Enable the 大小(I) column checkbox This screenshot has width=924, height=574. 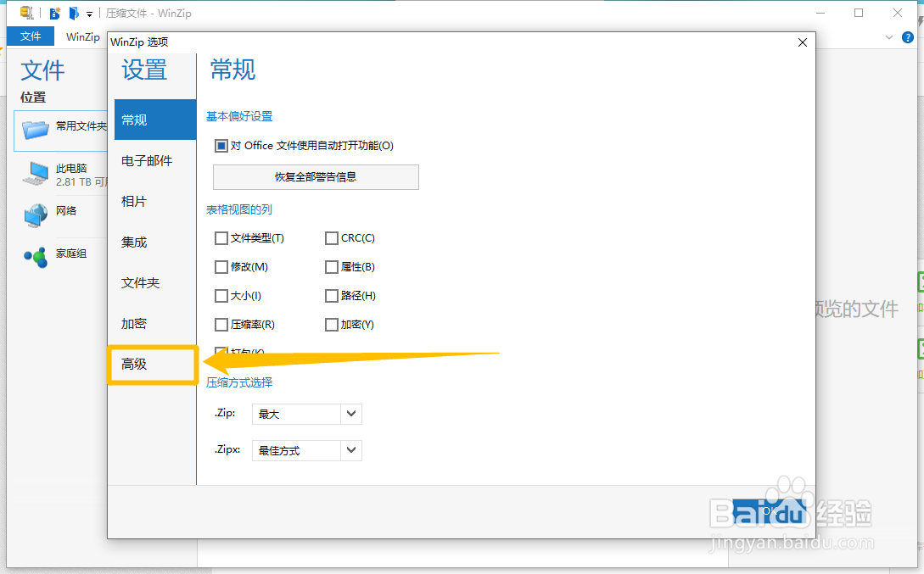point(221,296)
